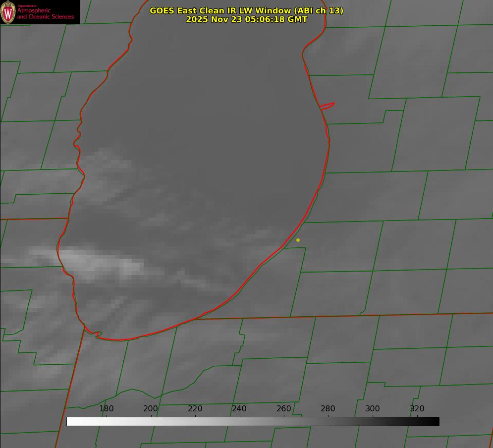Viewport: 493px width, 448px height.
Task: Click the small red spit on east shore
Action: 328,106
